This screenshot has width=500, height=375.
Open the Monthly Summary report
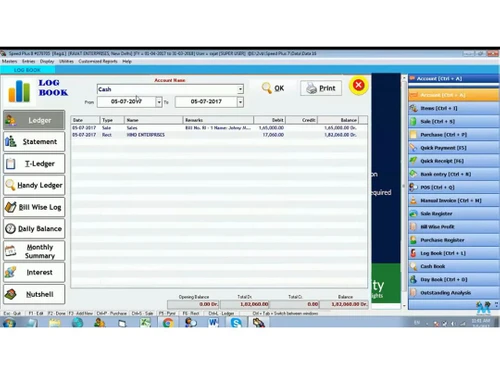pyautogui.click(x=34, y=251)
